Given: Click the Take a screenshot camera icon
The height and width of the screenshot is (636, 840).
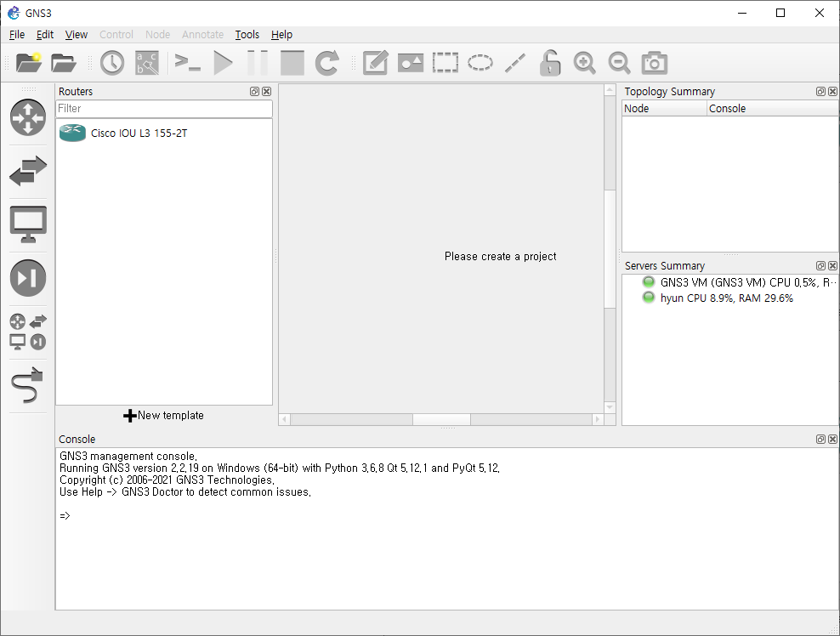Looking at the screenshot, I should click(x=654, y=63).
